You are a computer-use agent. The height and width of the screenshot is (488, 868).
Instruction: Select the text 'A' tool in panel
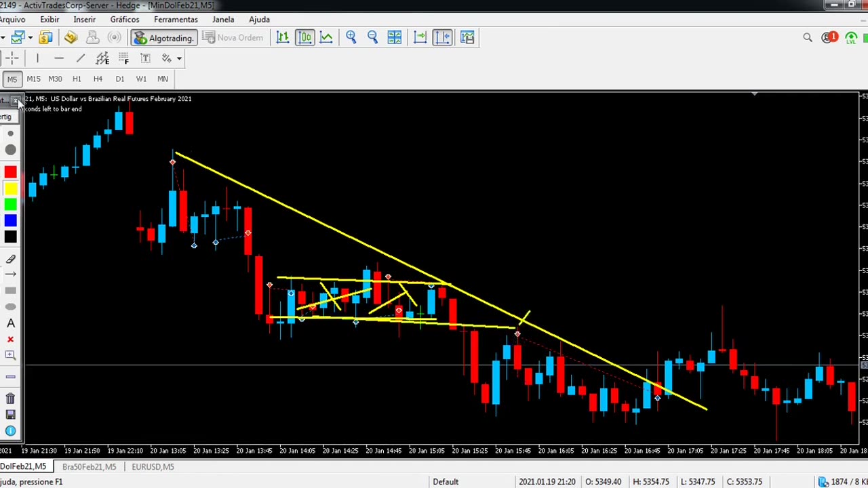pos(10,323)
